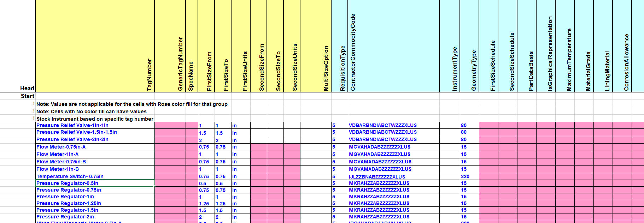Select rose SecondSizeFrom cell in Pressure Regulator-1in row

(259, 197)
